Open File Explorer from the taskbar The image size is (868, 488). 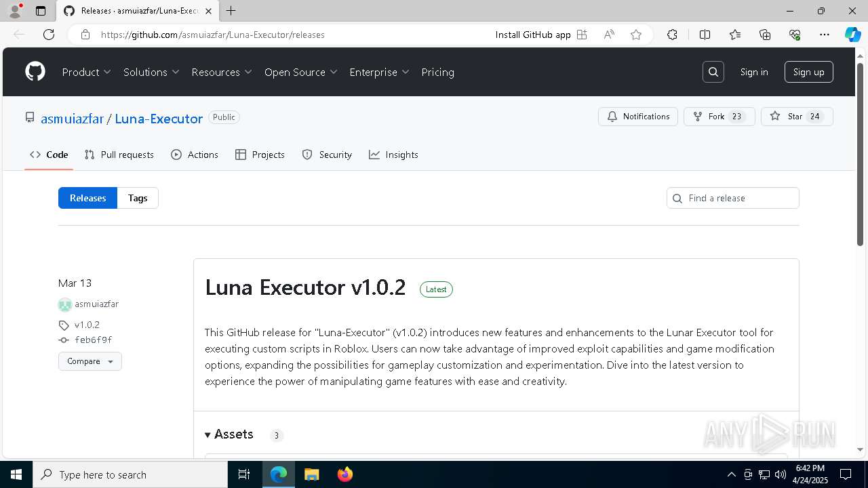(x=311, y=474)
